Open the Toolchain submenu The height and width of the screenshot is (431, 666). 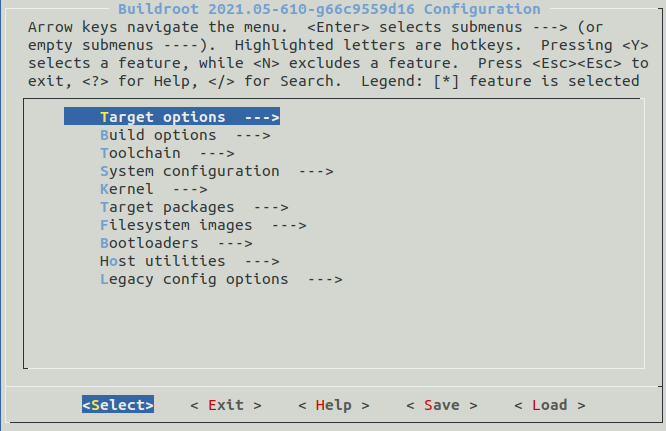(167, 153)
